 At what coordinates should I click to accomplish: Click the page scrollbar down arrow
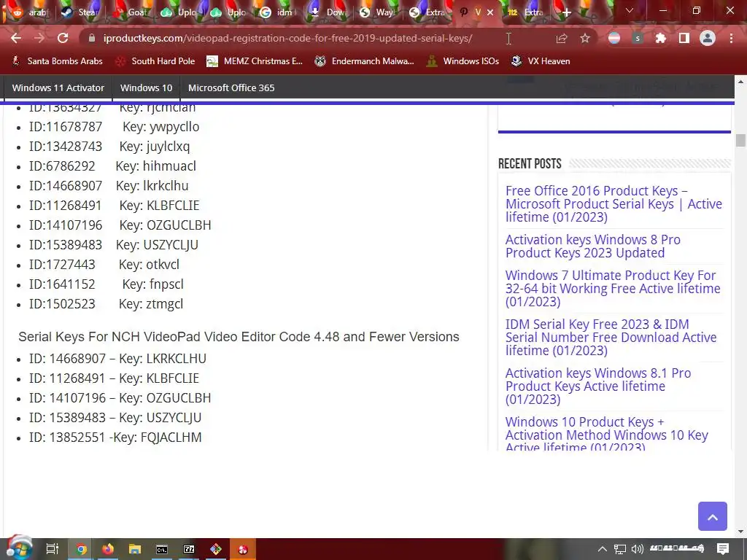click(x=740, y=532)
